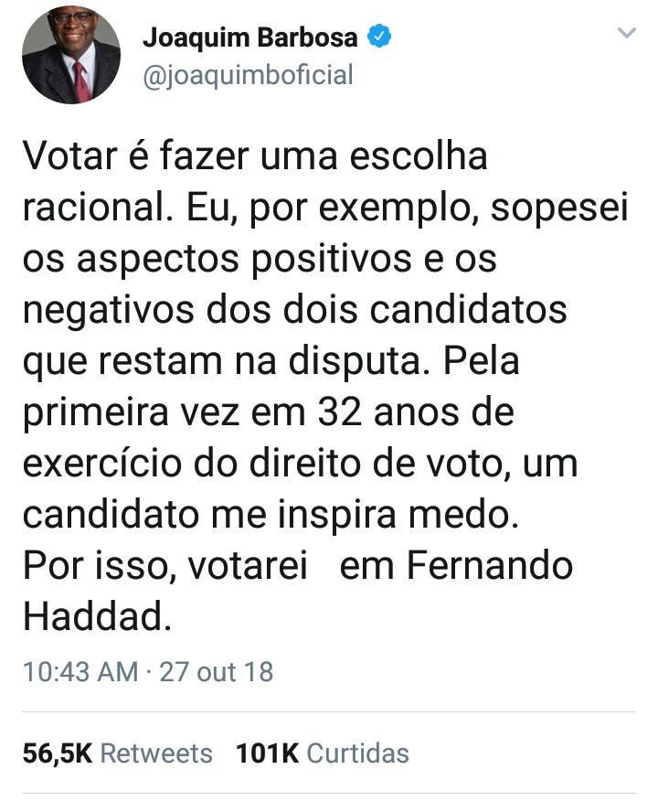Open the Curtidas label

tap(357, 753)
